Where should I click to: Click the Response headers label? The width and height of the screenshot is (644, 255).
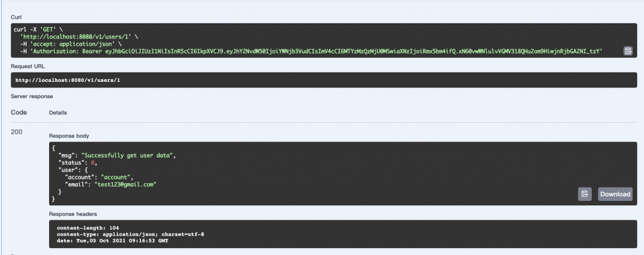coord(73,214)
